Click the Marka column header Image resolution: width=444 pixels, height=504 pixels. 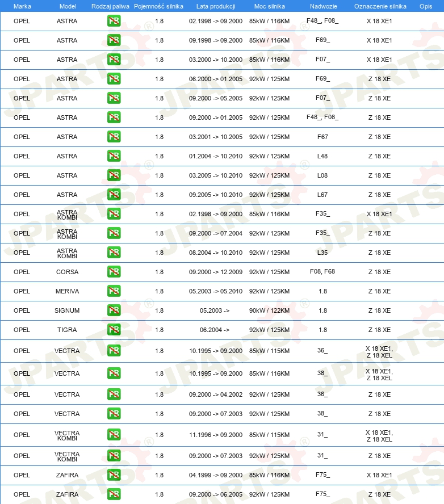(x=22, y=6)
